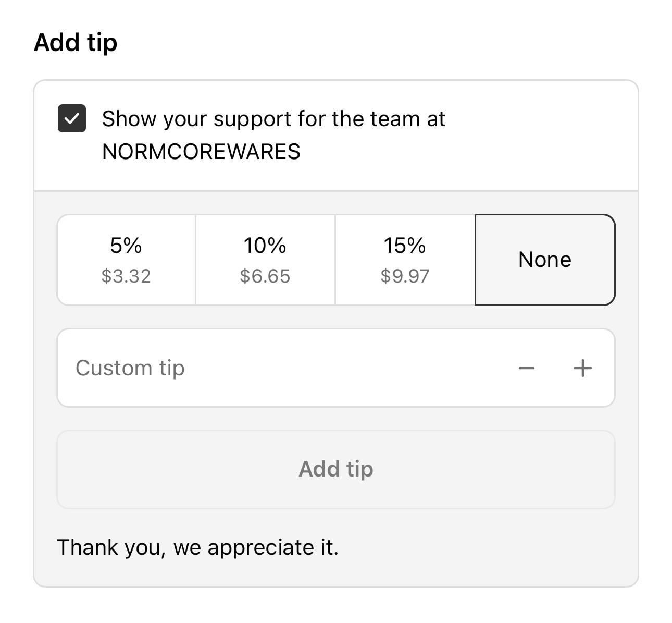672x623 pixels.
Task: Choose the 10% tip option
Action: click(265, 260)
